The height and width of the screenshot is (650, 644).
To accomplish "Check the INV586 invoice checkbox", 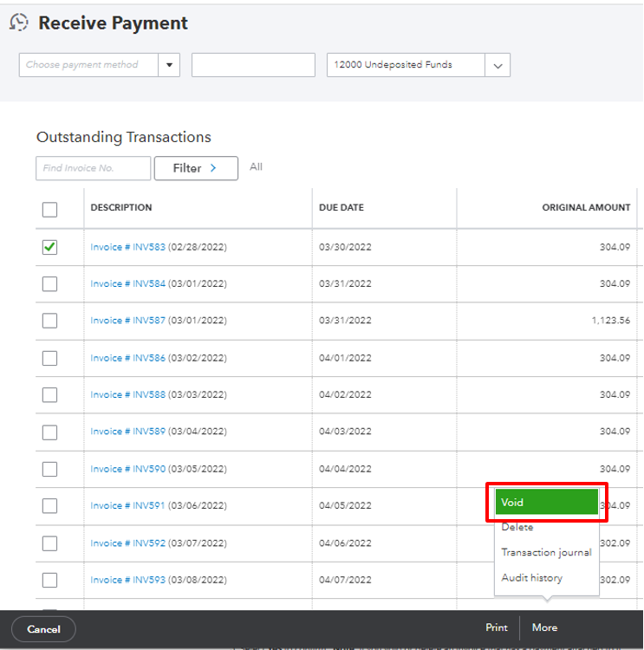I will click(x=49, y=358).
